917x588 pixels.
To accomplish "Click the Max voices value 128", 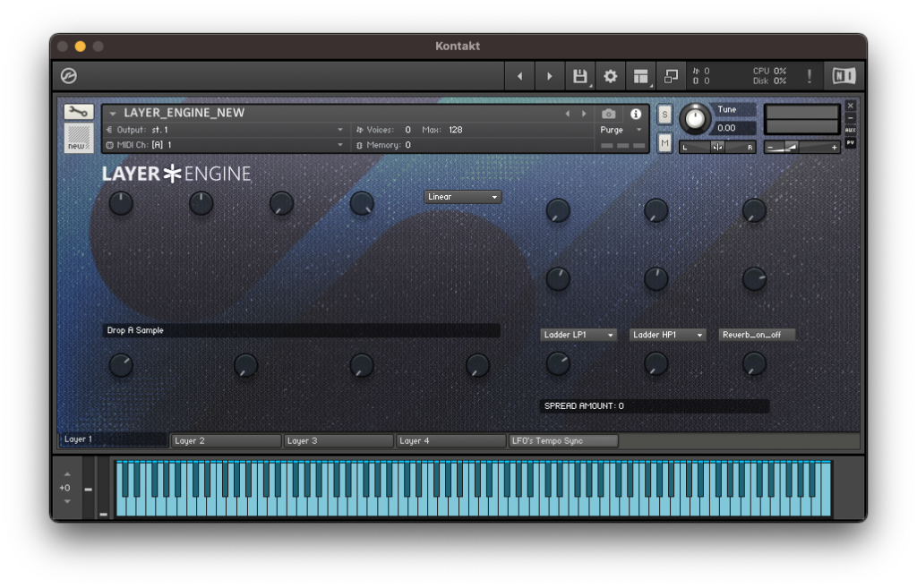I will tap(456, 130).
